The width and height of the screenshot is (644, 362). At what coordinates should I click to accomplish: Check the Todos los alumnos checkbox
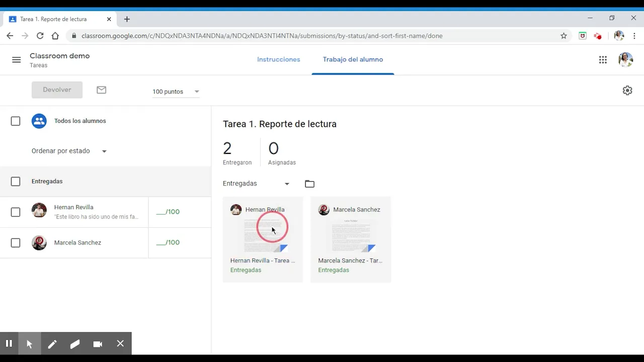point(16,121)
